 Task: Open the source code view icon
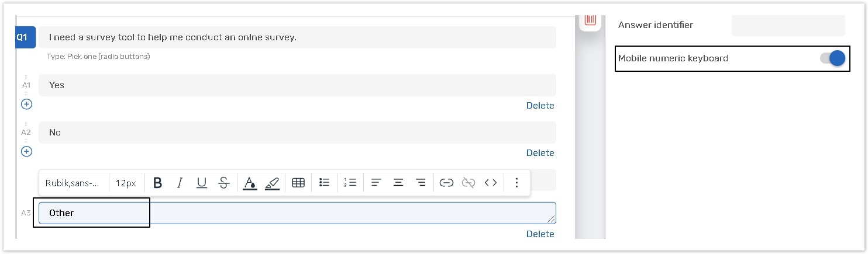coord(491,183)
